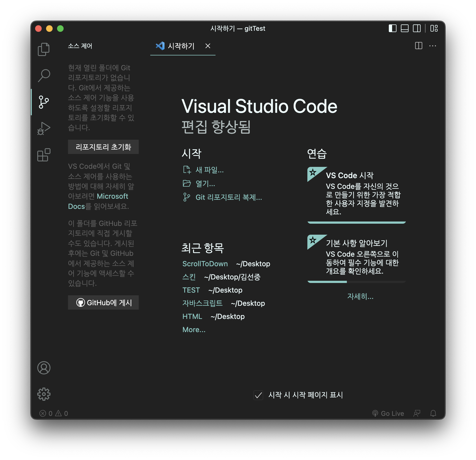Click the 열기... link
The width and height of the screenshot is (476, 460).
pyautogui.click(x=205, y=183)
